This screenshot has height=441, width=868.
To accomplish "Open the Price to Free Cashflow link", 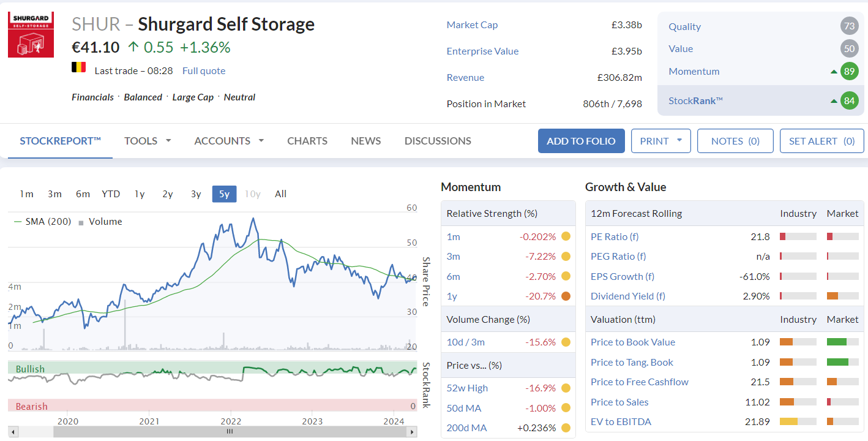I will 640,382.
